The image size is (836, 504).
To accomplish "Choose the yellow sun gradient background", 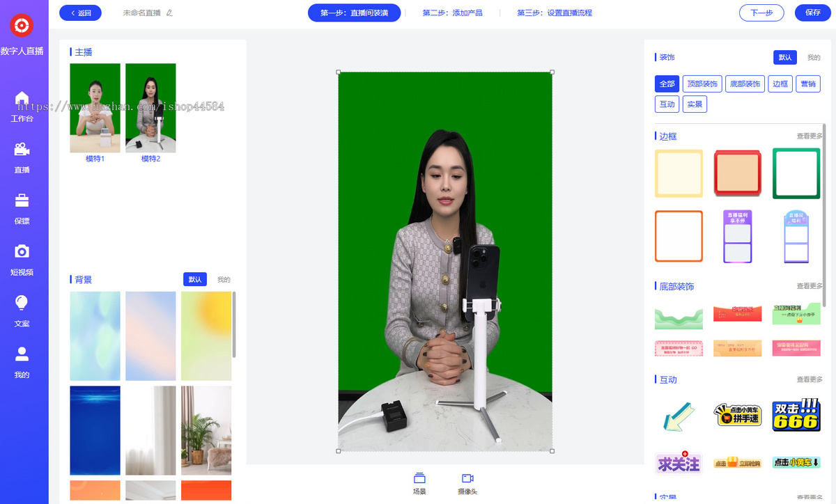I will (x=206, y=336).
